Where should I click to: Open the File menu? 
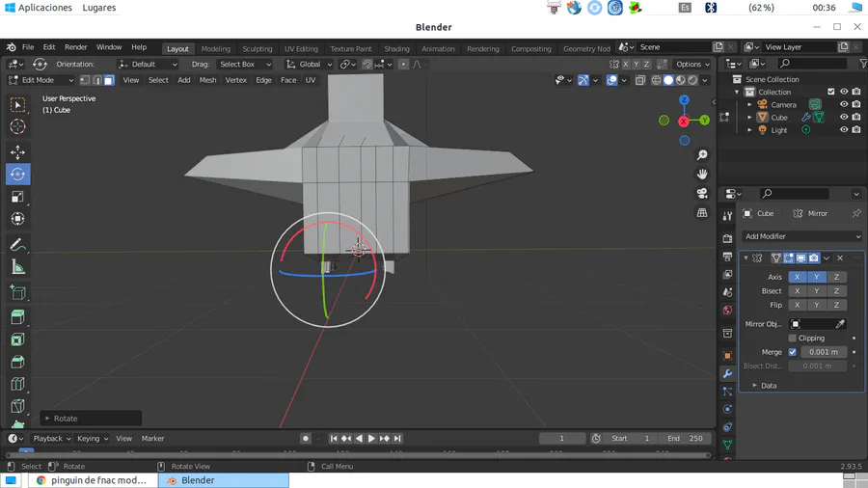pos(28,47)
